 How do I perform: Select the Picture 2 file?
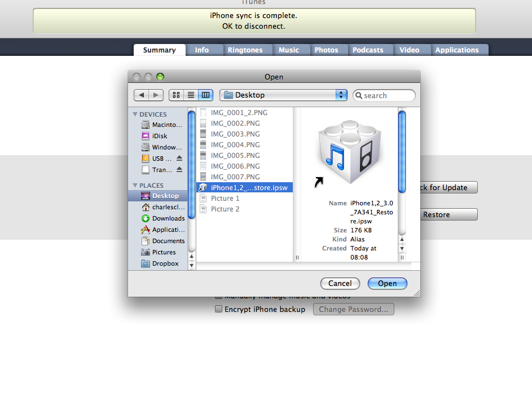[244, 209]
